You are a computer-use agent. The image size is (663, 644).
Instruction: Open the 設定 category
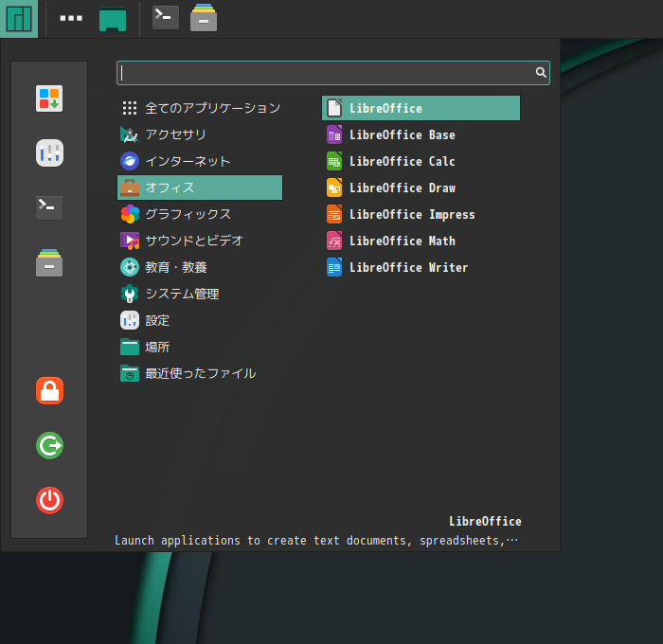200,320
